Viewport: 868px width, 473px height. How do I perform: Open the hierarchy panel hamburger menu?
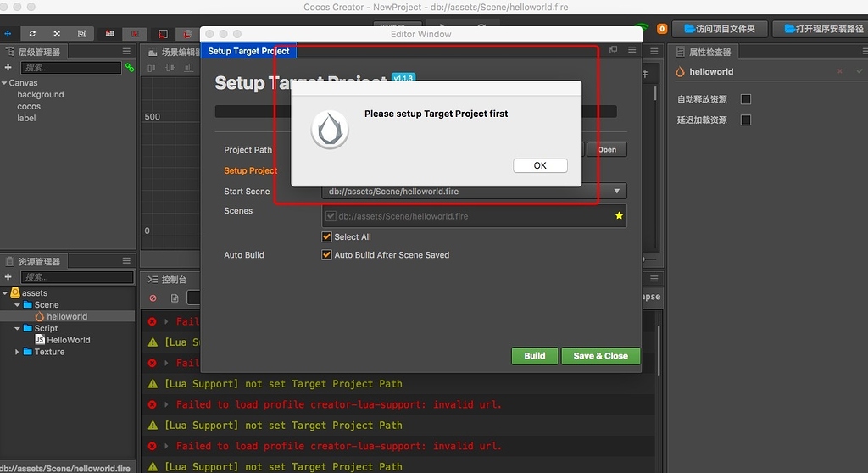click(127, 51)
